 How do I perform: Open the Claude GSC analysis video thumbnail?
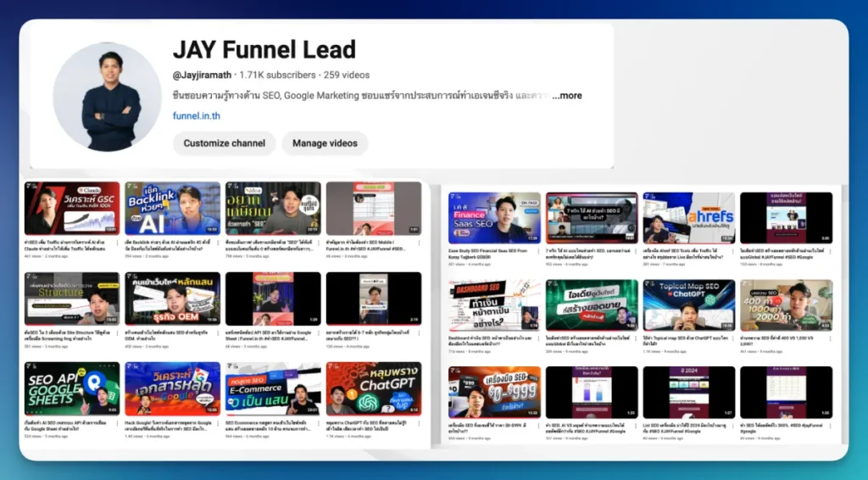[x=72, y=208]
